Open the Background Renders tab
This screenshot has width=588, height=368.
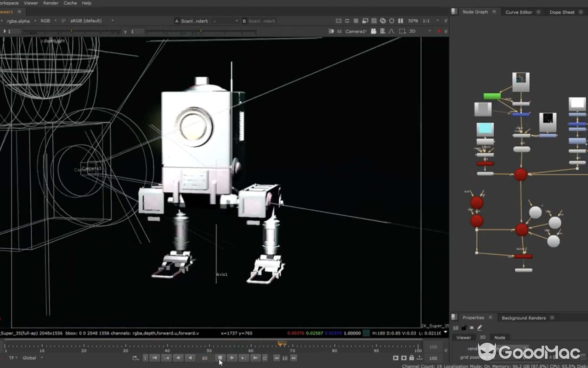(x=523, y=318)
